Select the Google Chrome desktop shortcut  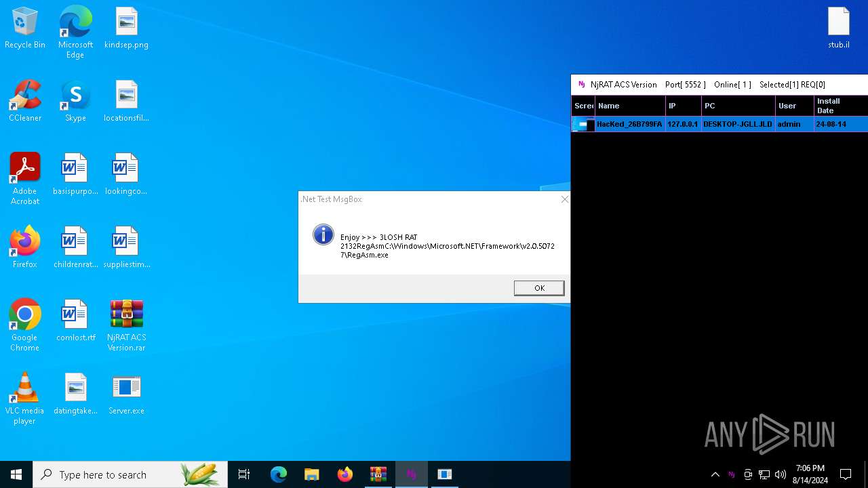(x=25, y=325)
